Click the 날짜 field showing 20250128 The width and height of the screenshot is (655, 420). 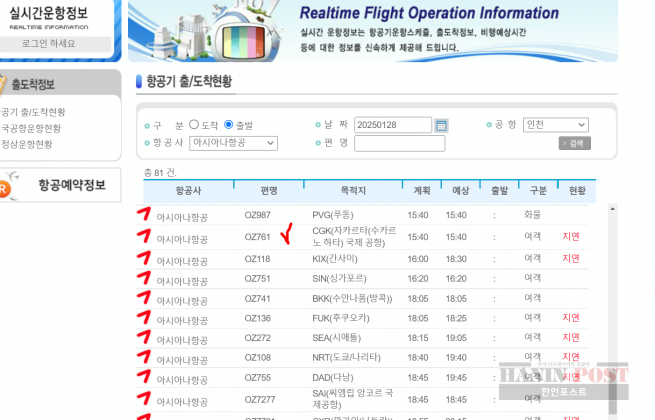pyautogui.click(x=393, y=125)
